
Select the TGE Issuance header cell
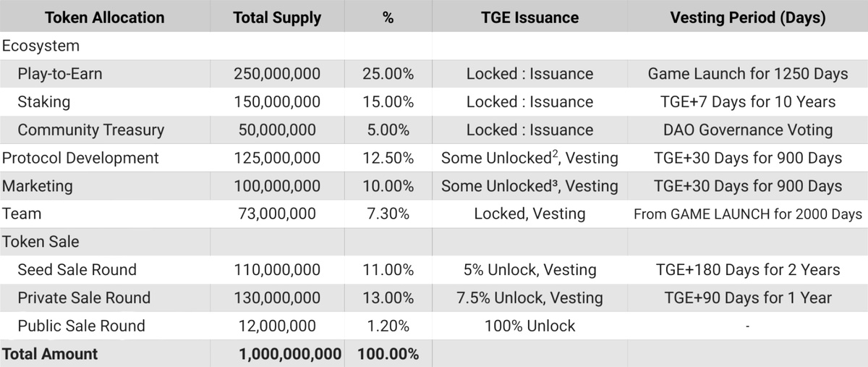tap(529, 18)
